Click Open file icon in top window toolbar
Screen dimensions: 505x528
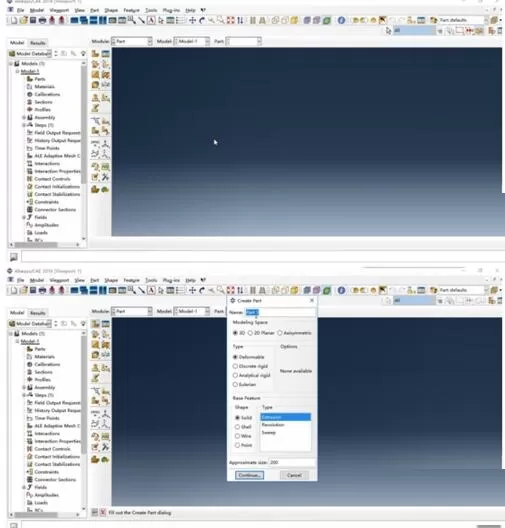(x=23, y=20)
